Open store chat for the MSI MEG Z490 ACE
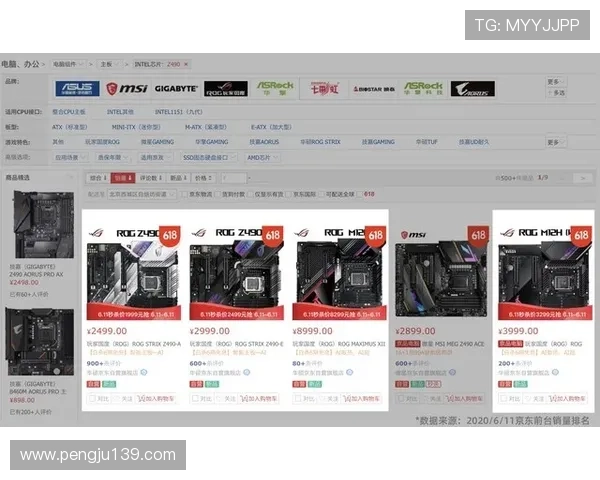The width and height of the screenshot is (600, 480). pyautogui.click(x=452, y=372)
